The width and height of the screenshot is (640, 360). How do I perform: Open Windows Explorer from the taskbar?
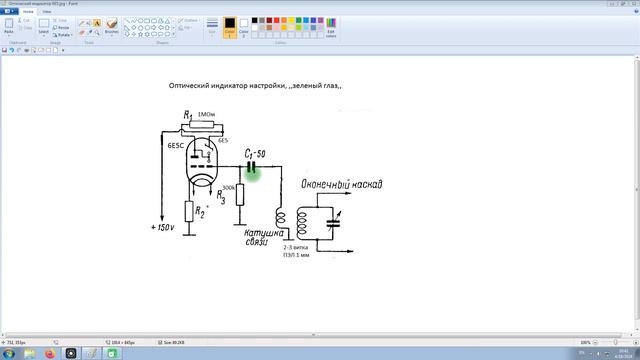(29, 353)
